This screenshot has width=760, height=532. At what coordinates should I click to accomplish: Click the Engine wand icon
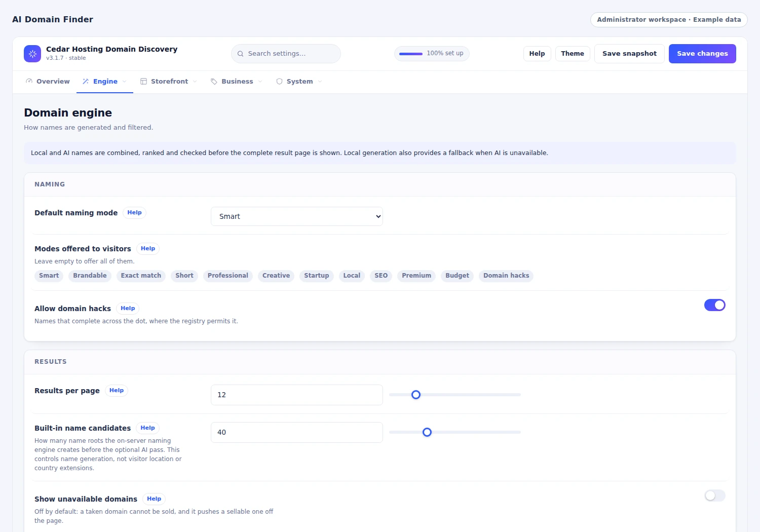click(x=86, y=82)
